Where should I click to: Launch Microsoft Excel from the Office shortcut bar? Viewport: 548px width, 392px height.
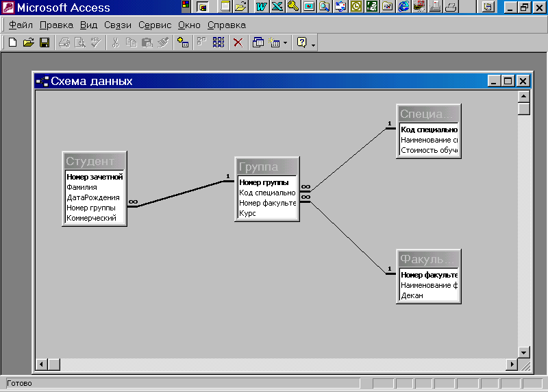tap(277, 7)
